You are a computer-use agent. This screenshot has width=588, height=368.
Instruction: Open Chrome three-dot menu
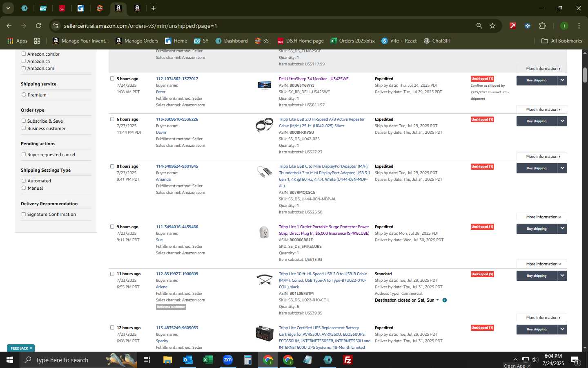[x=579, y=26]
